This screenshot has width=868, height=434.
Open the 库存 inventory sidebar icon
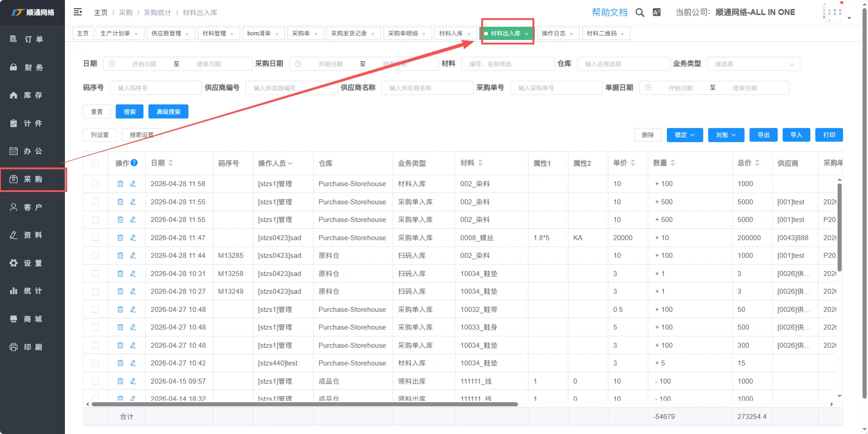tap(14, 95)
